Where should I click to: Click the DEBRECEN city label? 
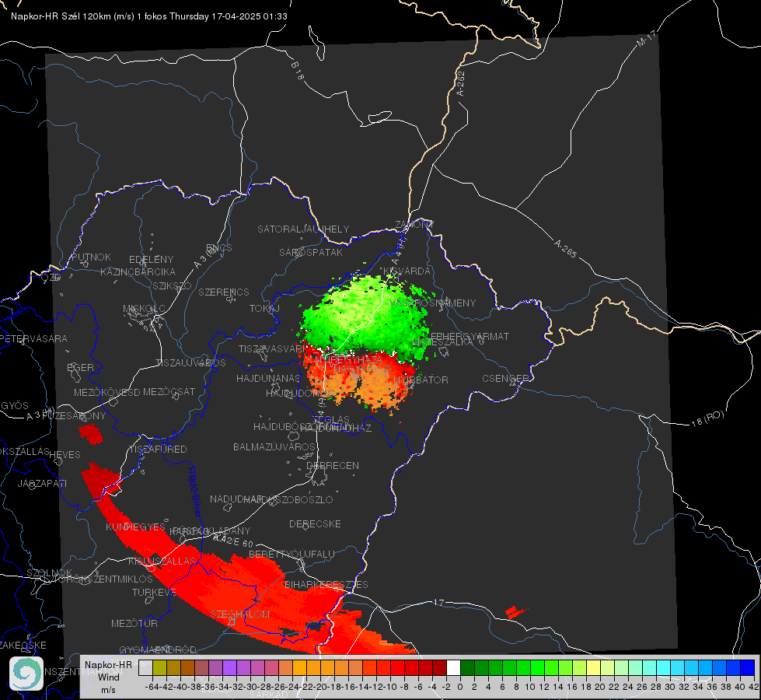pos(333,465)
